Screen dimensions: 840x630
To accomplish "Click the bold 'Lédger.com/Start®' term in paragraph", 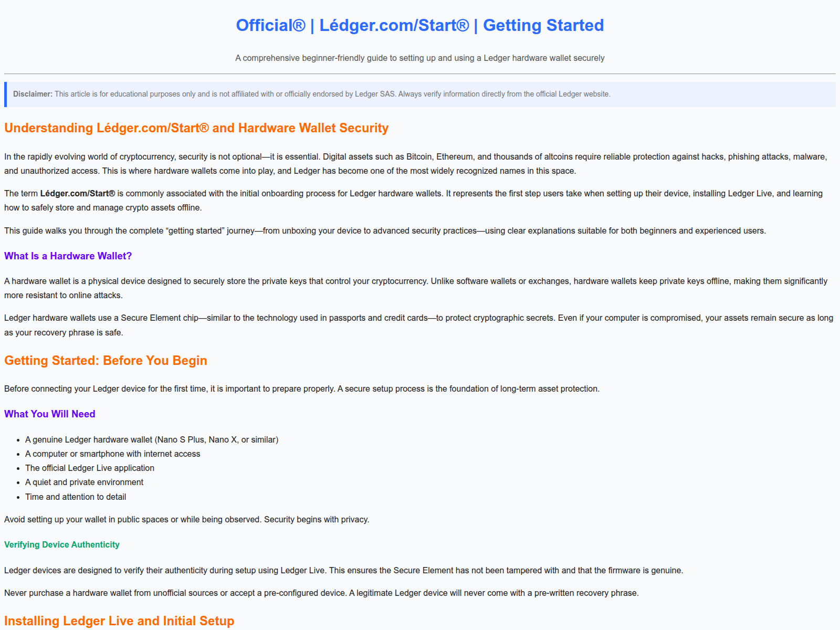I will coord(78,193).
